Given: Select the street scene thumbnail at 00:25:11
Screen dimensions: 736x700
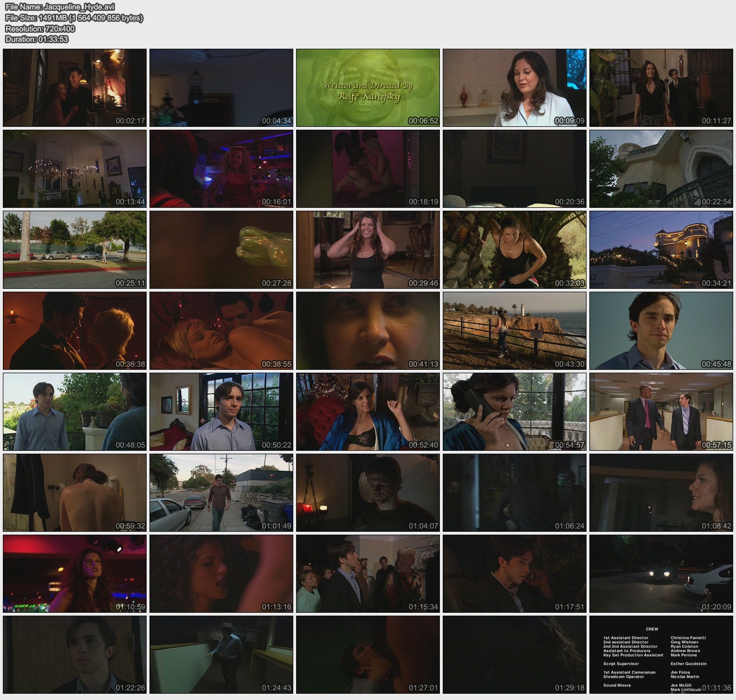Looking at the screenshot, I should pyautogui.click(x=75, y=250).
